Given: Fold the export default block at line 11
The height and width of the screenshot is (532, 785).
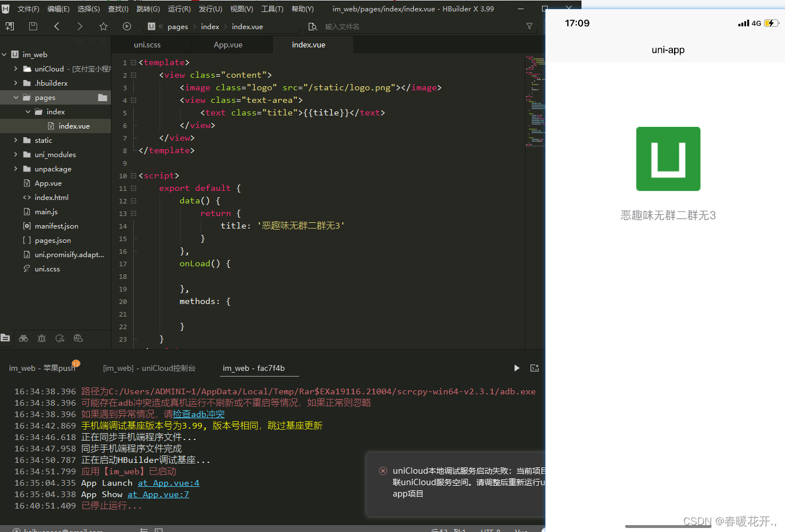Looking at the screenshot, I should click(133, 188).
